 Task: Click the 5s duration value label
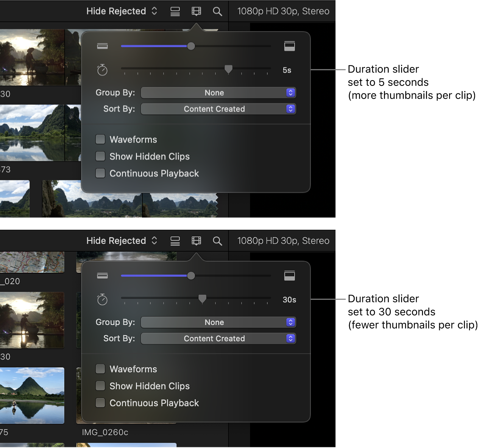[x=287, y=70]
